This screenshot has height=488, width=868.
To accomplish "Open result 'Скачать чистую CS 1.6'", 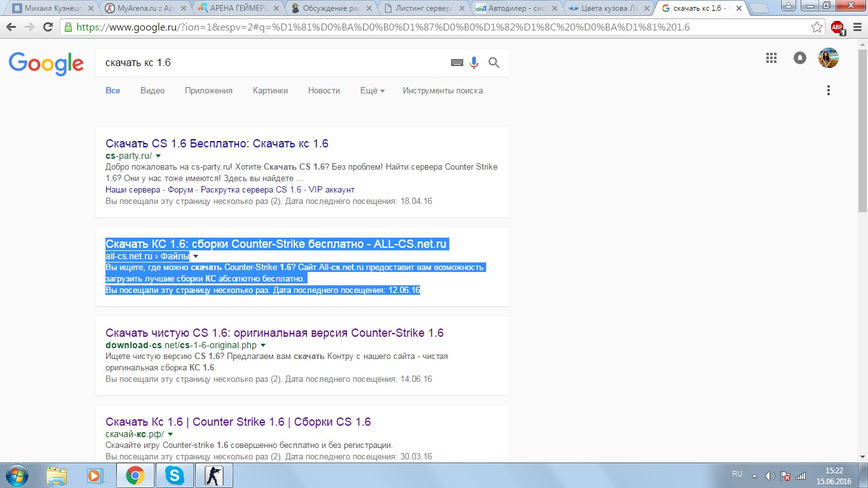I will (275, 333).
